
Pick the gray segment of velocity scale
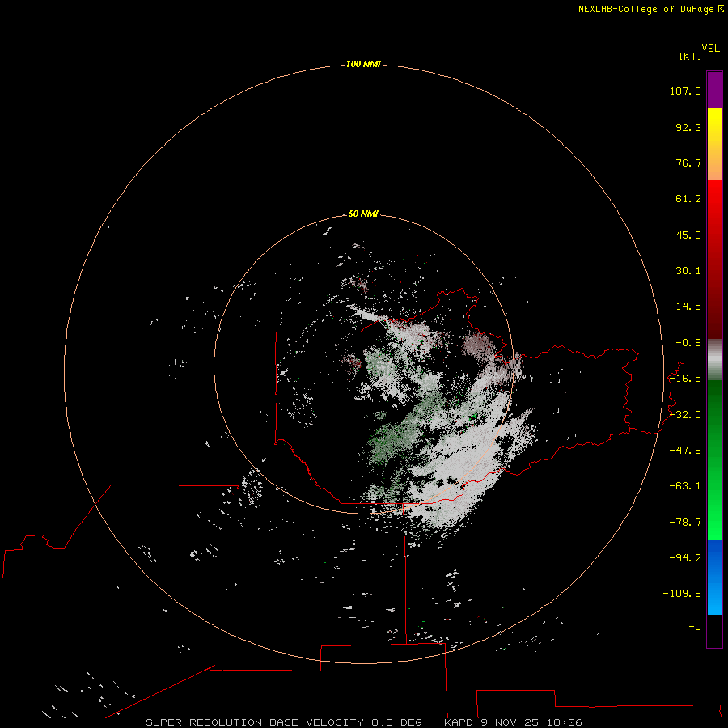tap(714, 360)
